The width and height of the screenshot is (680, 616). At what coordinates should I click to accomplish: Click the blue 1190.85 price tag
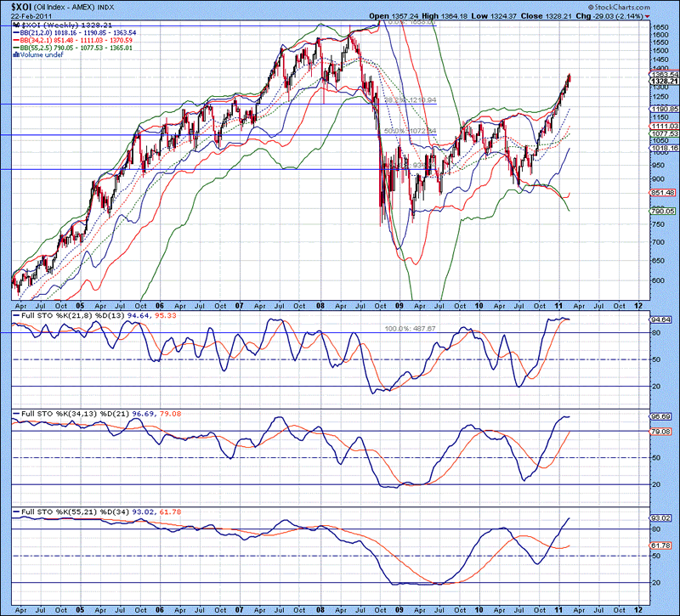click(x=663, y=110)
